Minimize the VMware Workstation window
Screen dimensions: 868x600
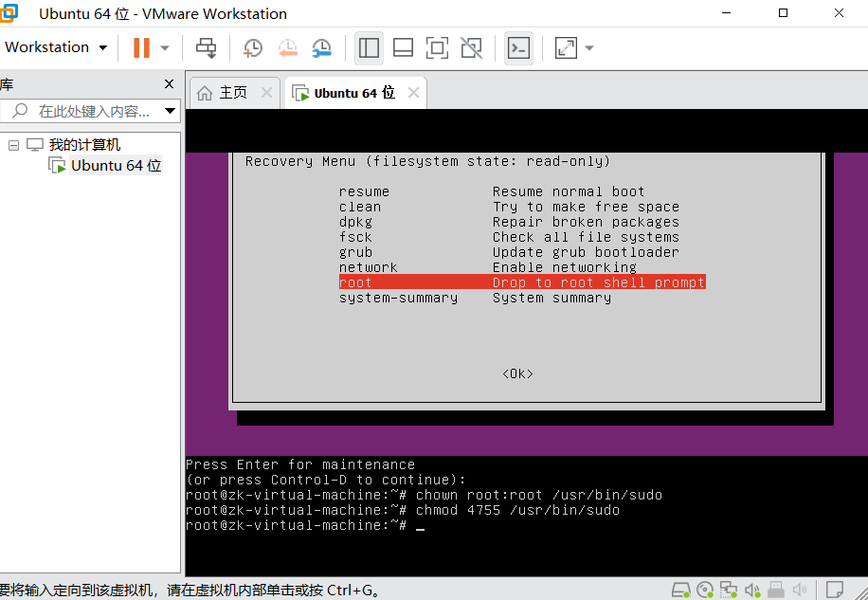[726, 13]
